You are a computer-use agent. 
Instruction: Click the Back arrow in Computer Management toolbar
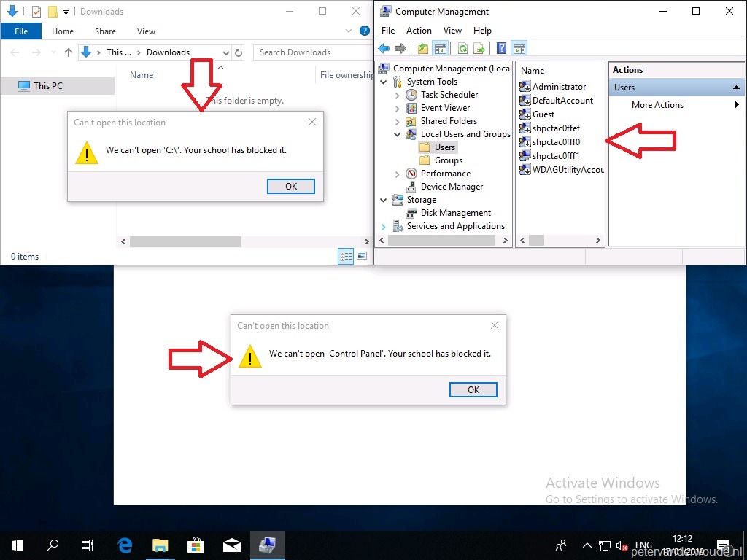(384, 48)
